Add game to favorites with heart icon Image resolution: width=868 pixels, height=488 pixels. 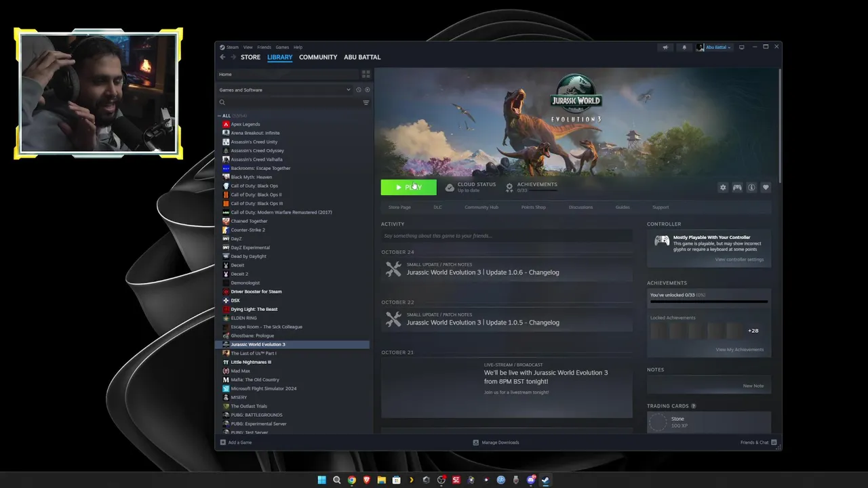pos(766,187)
